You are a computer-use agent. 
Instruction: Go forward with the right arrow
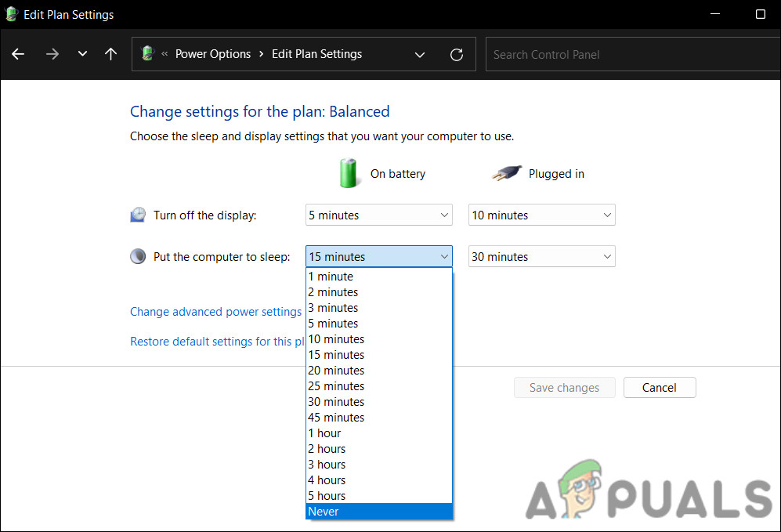52,54
